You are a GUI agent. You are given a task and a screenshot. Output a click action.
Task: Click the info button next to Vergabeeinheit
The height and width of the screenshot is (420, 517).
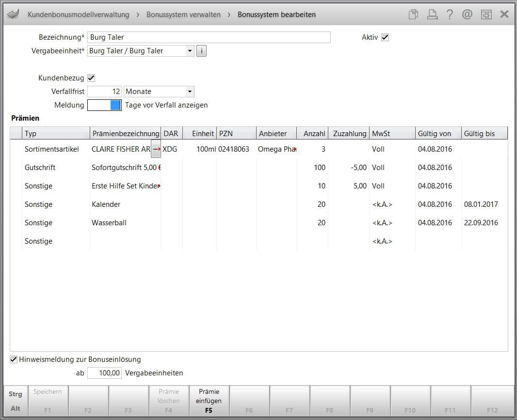[x=201, y=51]
